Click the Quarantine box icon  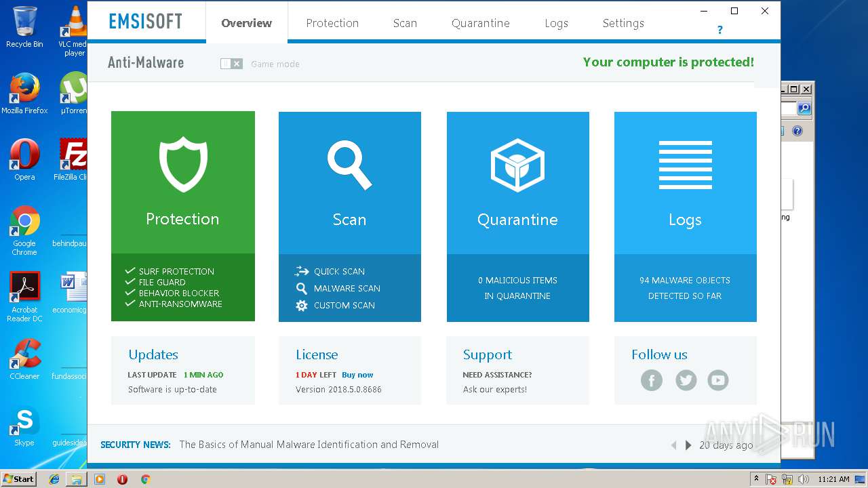517,165
